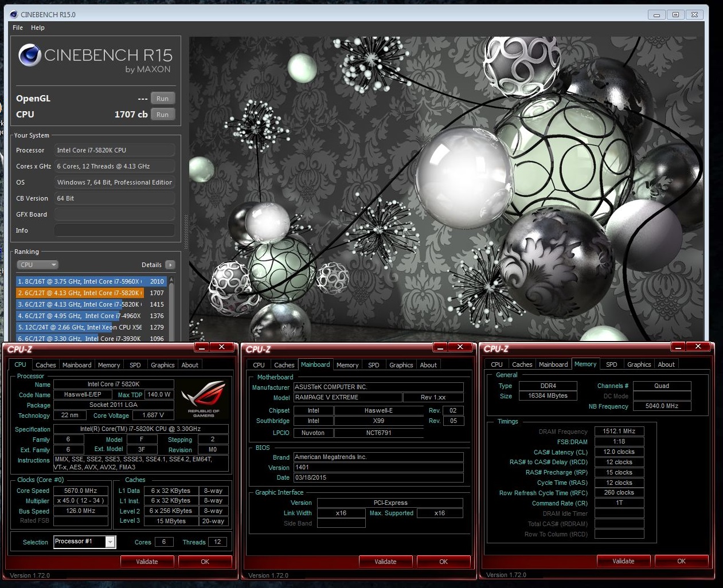Image resolution: width=723 pixels, height=588 pixels.
Task: Open the File menu in Cinebench
Action: pyautogui.click(x=18, y=28)
